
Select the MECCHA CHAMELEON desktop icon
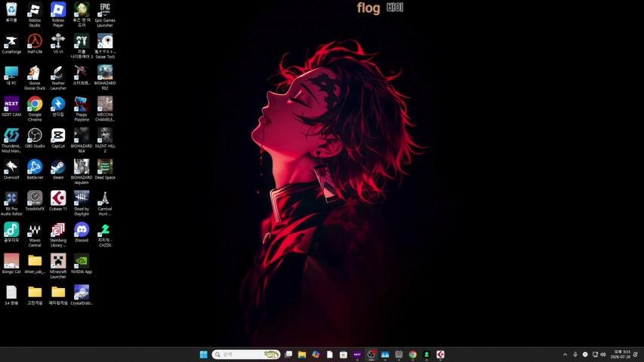coord(105,109)
